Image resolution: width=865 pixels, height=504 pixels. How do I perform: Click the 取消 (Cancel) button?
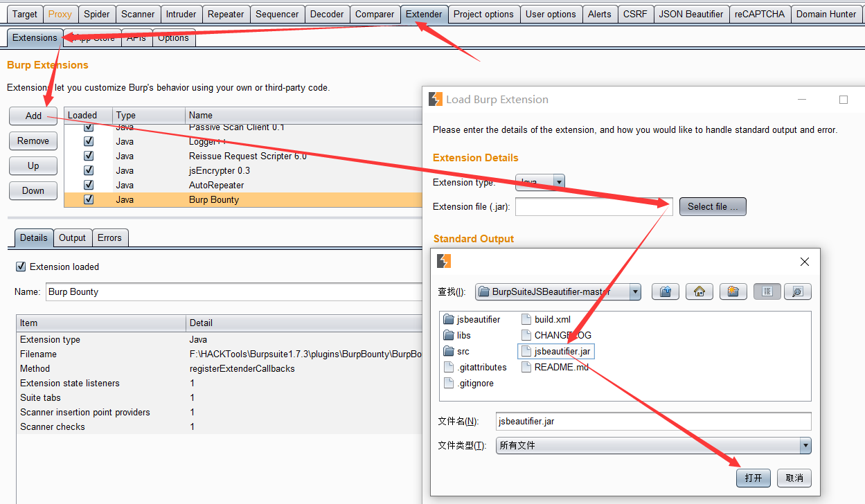pyautogui.click(x=794, y=478)
